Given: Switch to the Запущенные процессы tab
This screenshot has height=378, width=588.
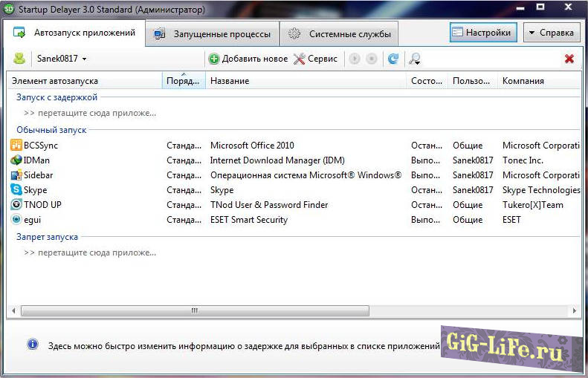Looking at the screenshot, I should [212, 34].
